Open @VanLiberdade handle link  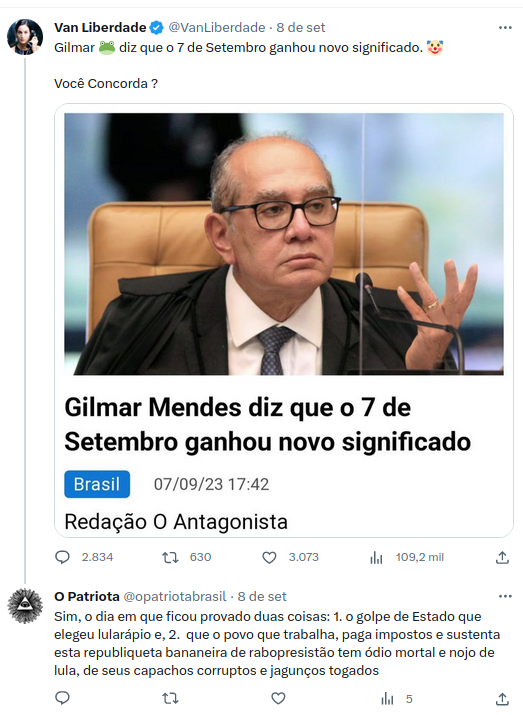(x=217, y=28)
